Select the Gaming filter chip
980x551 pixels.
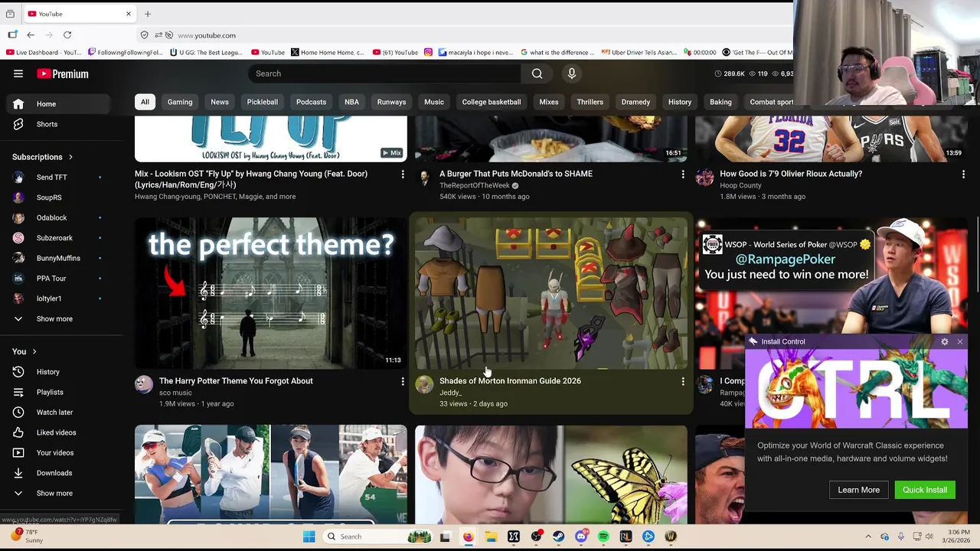click(x=180, y=102)
